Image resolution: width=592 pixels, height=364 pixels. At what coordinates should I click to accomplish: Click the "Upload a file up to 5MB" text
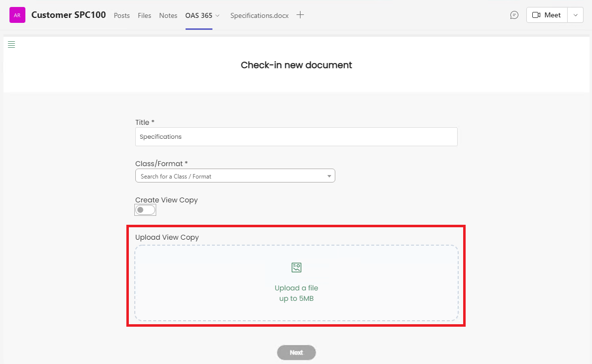pos(296,293)
